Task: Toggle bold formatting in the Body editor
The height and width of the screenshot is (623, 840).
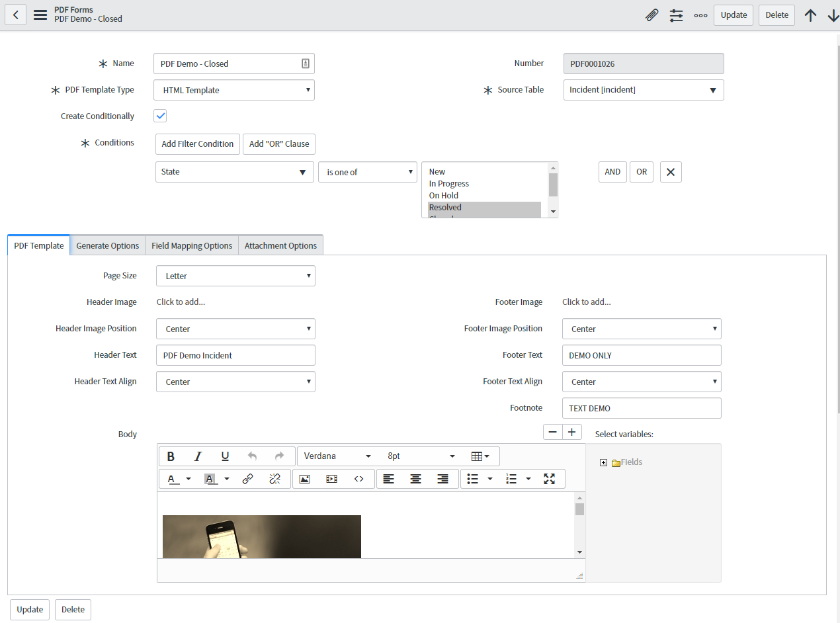Action: coord(171,456)
